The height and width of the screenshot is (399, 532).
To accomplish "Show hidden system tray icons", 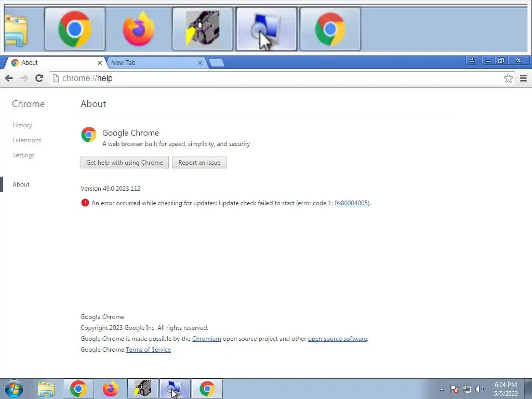I will pyautogui.click(x=442, y=389).
